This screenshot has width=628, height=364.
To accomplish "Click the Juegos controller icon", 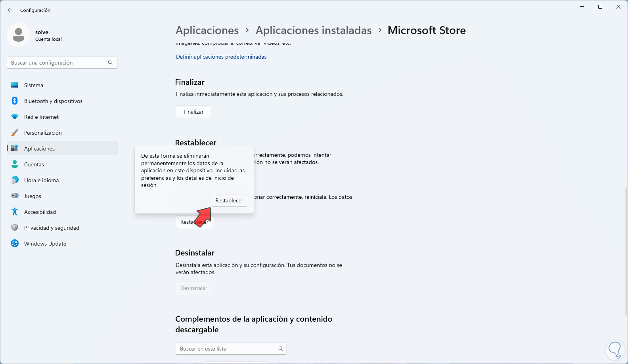I will coord(15,196).
